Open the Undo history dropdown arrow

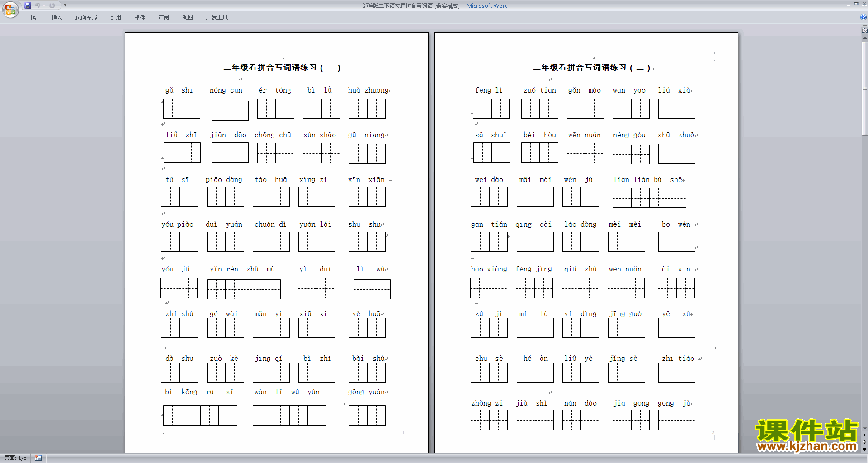click(44, 5)
